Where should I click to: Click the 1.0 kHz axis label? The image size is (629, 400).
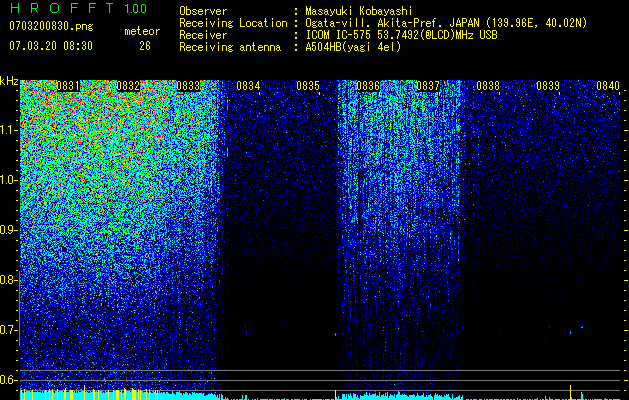9,180
